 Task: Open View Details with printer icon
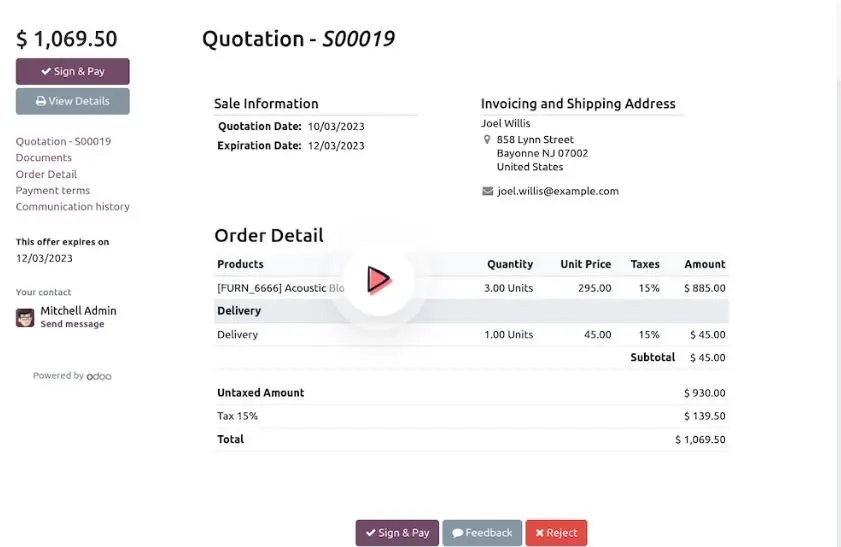click(72, 101)
